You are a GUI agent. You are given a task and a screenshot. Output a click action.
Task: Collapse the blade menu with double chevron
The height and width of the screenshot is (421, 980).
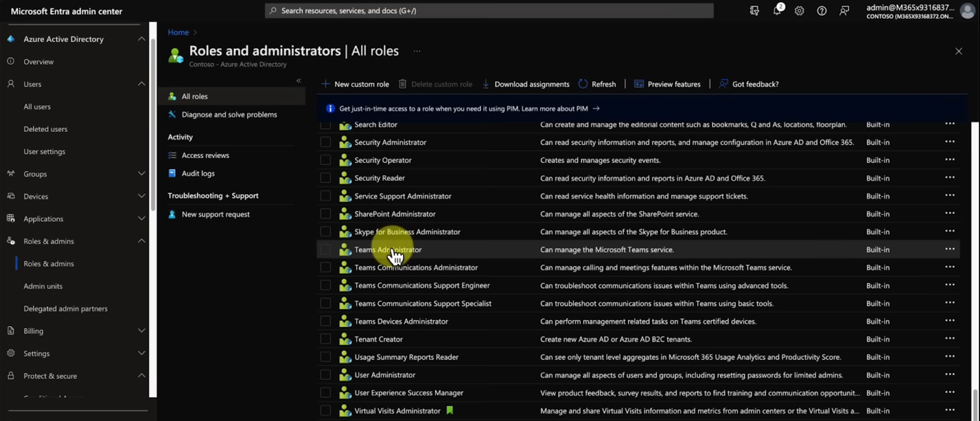click(x=298, y=81)
